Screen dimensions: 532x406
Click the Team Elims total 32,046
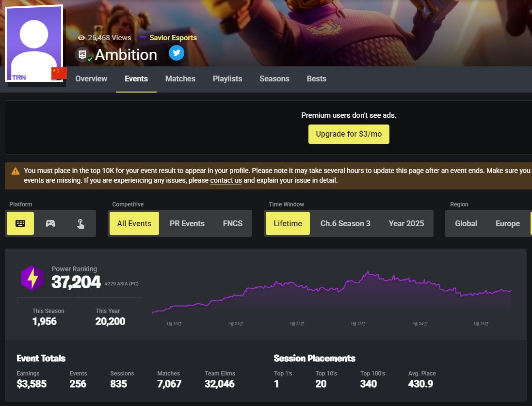coord(220,384)
